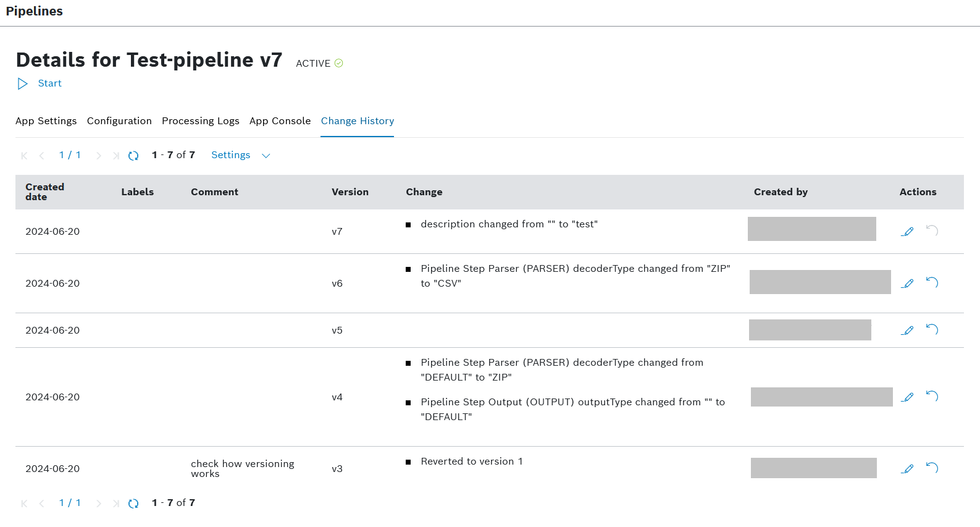Click the play icon to start the pipeline
The height and width of the screenshot is (527, 980).
coord(23,84)
